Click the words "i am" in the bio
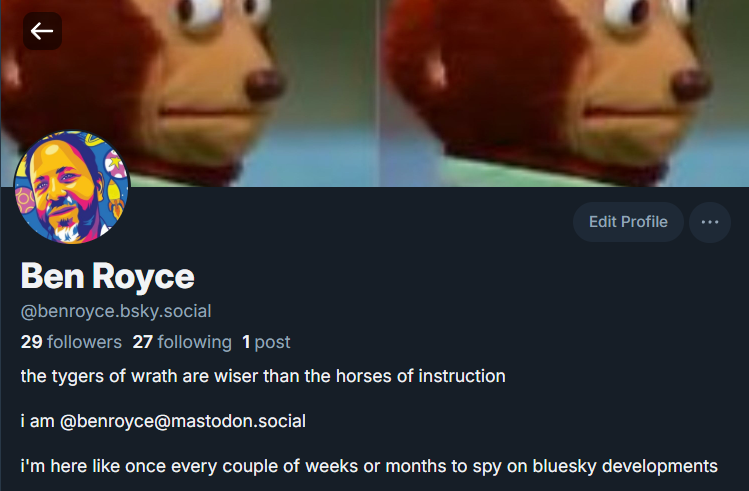Viewport: 749px width, 491px height. (37, 421)
